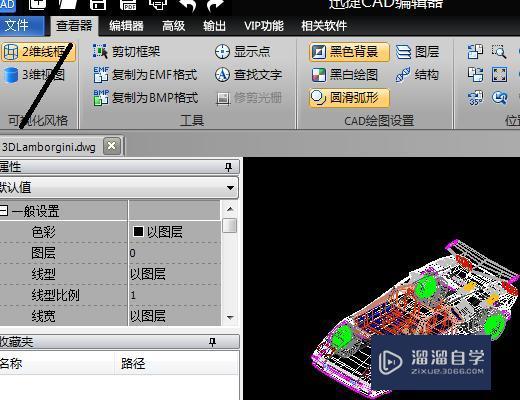
Task: Open the 高级 advanced tab
Action: click(173, 26)
